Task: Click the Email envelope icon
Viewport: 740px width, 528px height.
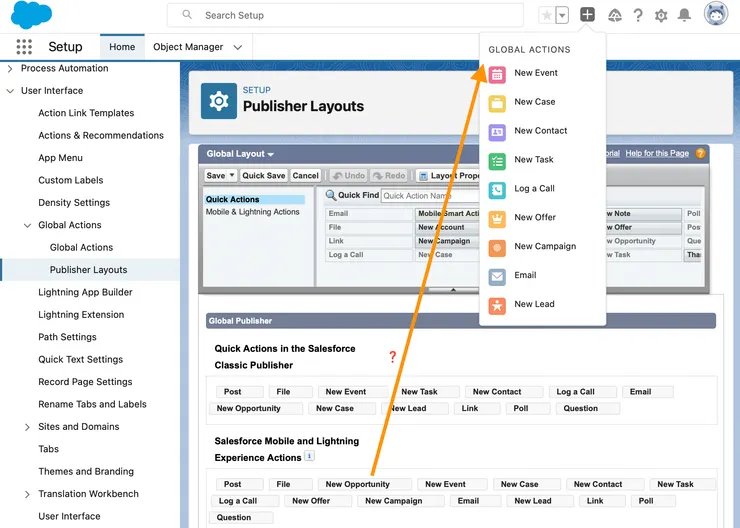Action: coord(497,277)
